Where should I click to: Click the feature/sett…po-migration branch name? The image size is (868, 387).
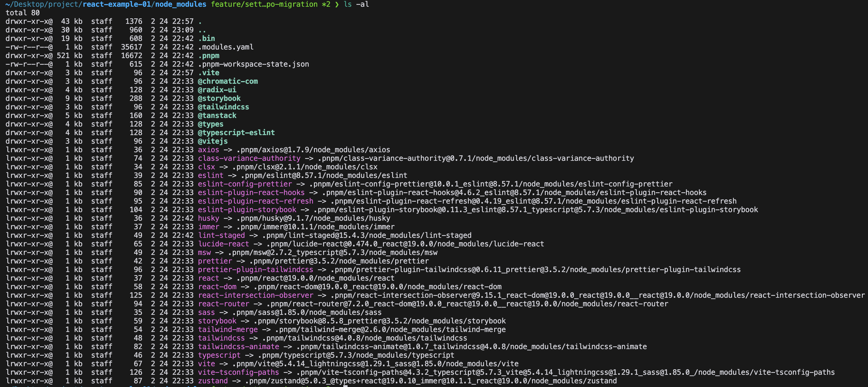tap(264, 4)
